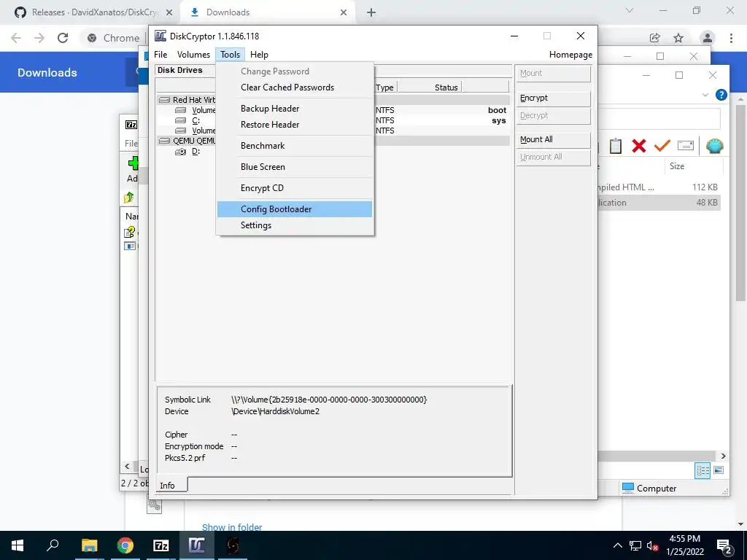This screenshot has height=560, width=747.
Task: Select the 48 KB application file row
Action: pyautogui.click(x=659, y=203)
